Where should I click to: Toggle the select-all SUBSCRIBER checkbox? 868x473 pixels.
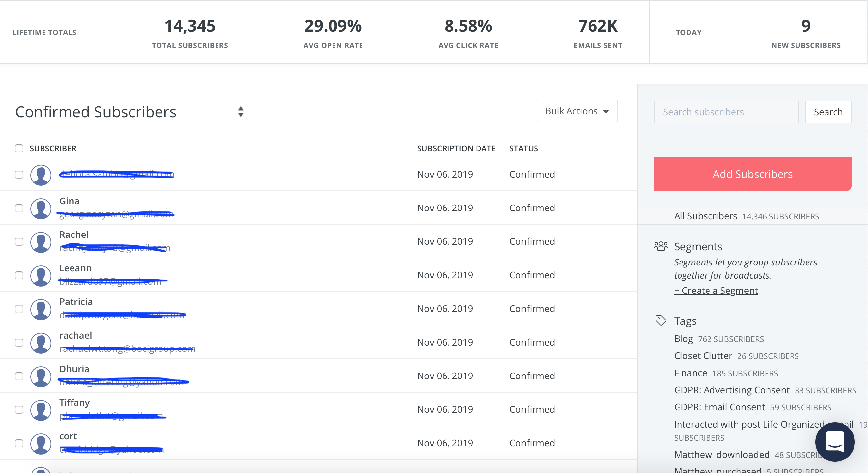point(19,148)
